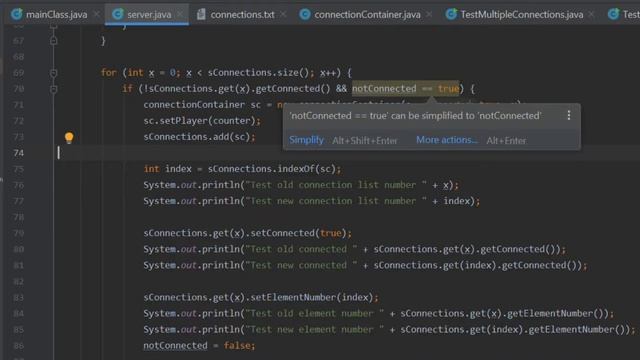Collapse the if block at line 70
The image size is (640, 360).
pos(53,89)
